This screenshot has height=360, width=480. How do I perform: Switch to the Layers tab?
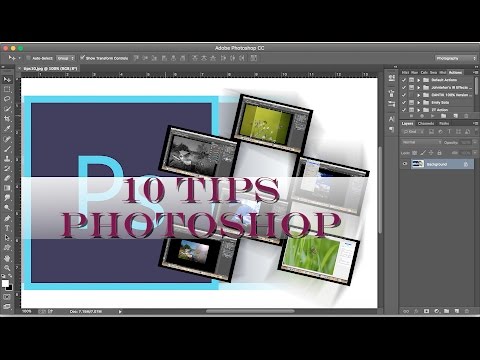(x=407, y=123)
